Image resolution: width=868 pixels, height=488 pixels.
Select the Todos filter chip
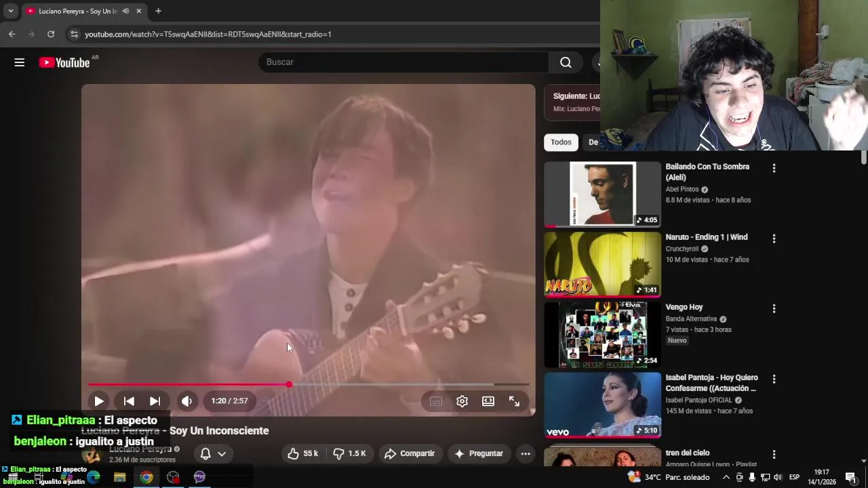(x=561, y=142)
